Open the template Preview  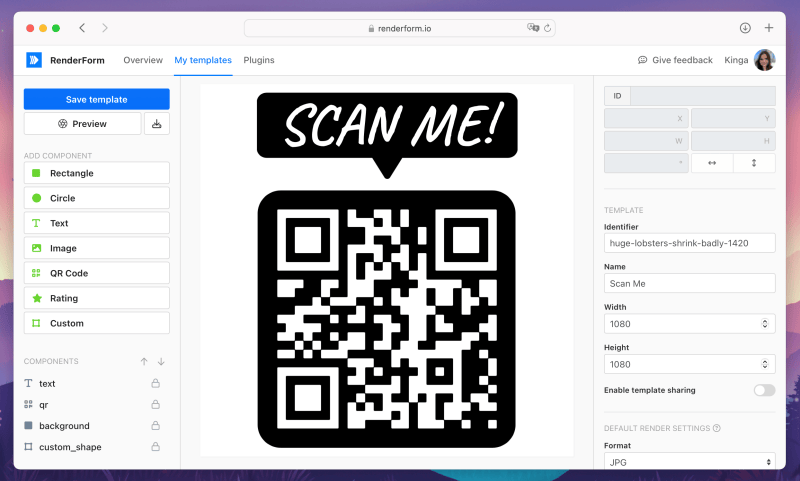(x=82, y=124)
